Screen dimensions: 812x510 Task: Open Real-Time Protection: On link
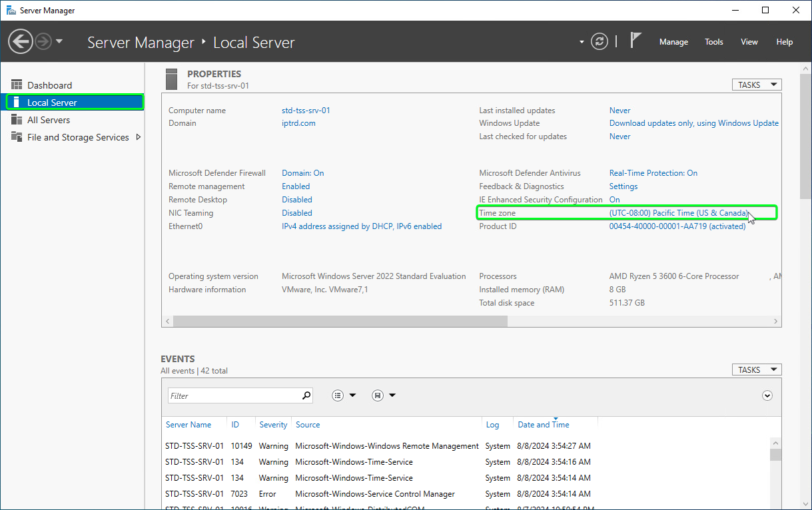[653, 173]
